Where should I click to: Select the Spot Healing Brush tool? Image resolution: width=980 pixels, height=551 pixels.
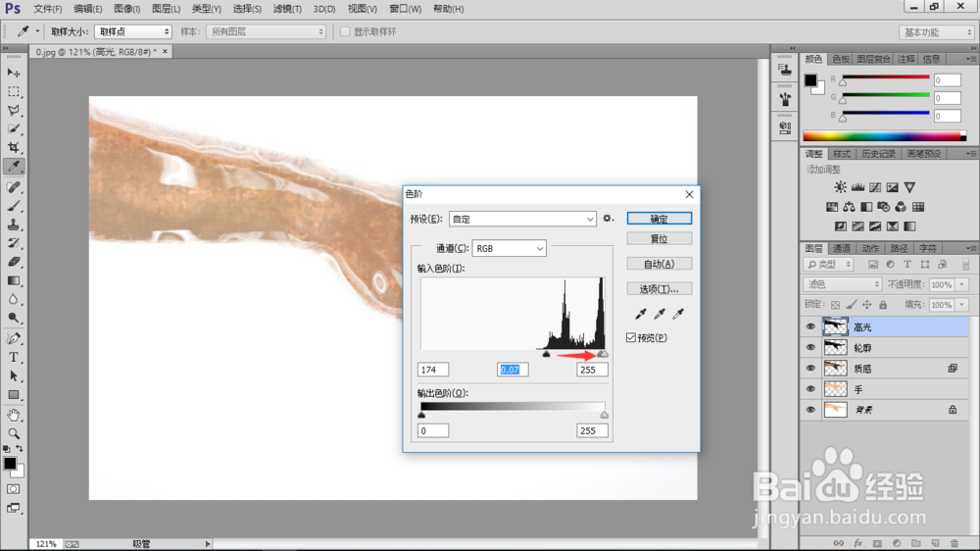[x=13, y=187]
